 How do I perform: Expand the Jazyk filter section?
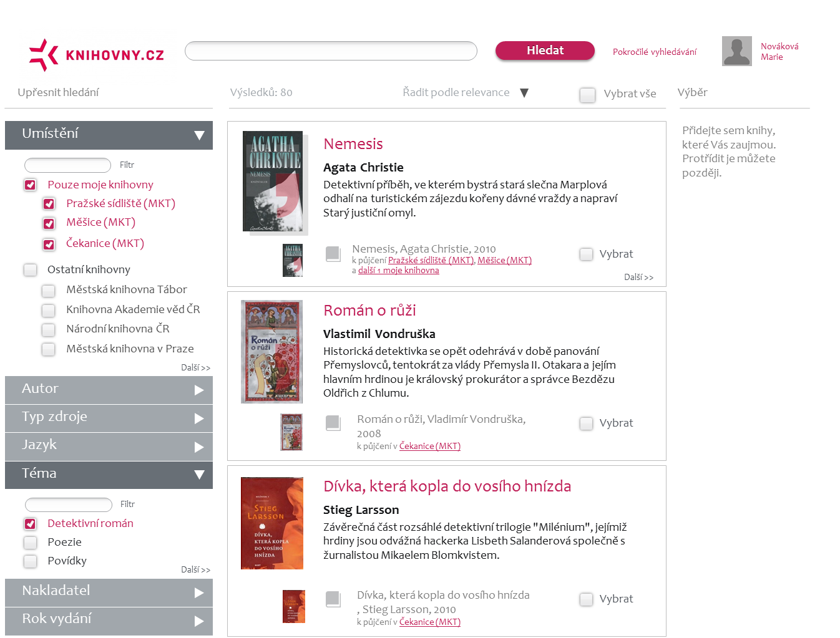(109, 447)
